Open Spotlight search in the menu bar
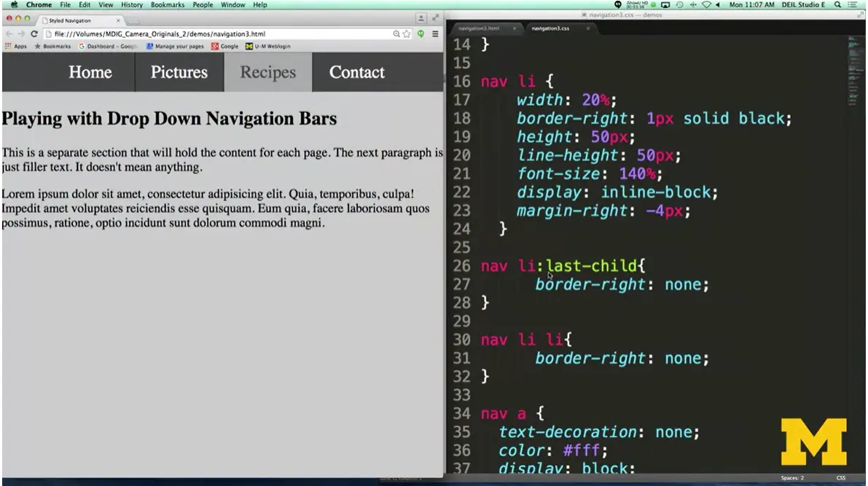 point(837,4)
